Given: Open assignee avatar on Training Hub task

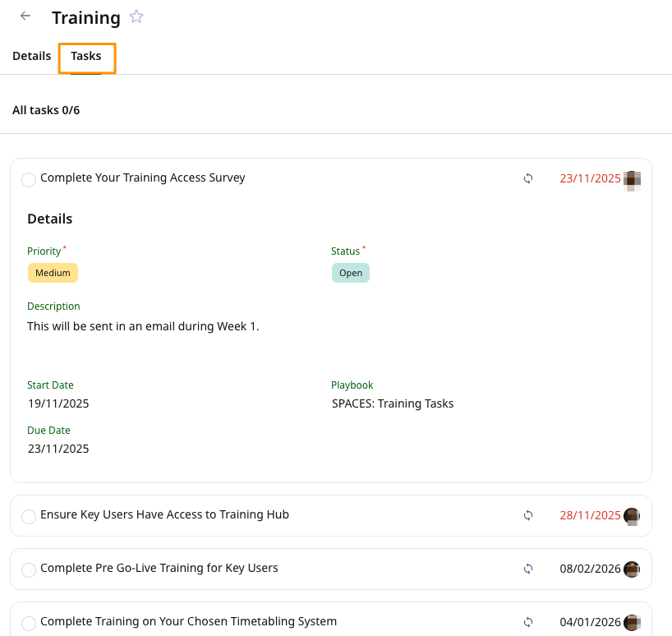Looking at the screenshot, I should tap(632, 516).
